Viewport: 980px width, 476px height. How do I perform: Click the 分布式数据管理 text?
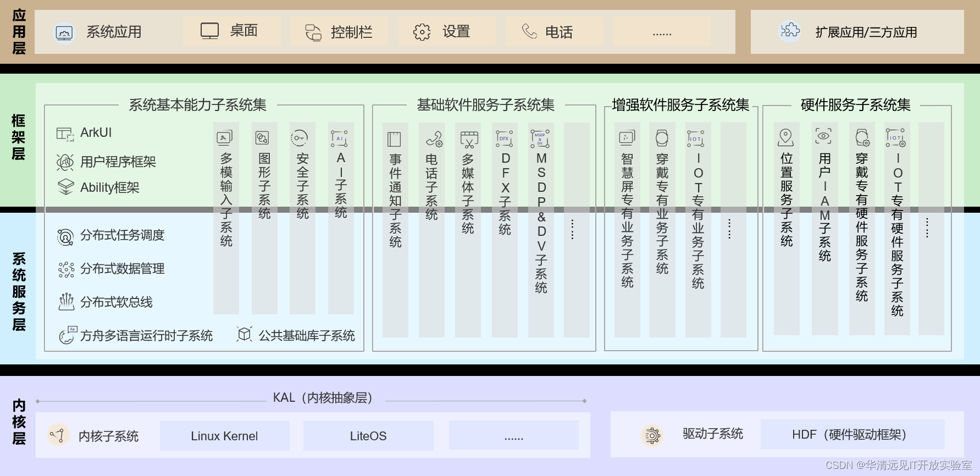point(123,269)
